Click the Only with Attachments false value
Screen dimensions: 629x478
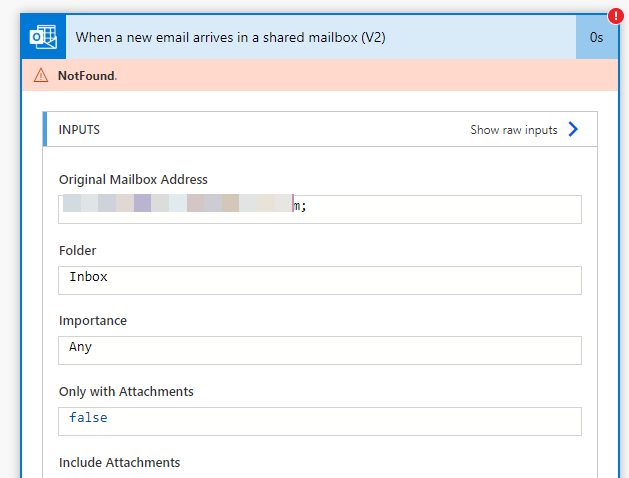(x=88, y=418)
